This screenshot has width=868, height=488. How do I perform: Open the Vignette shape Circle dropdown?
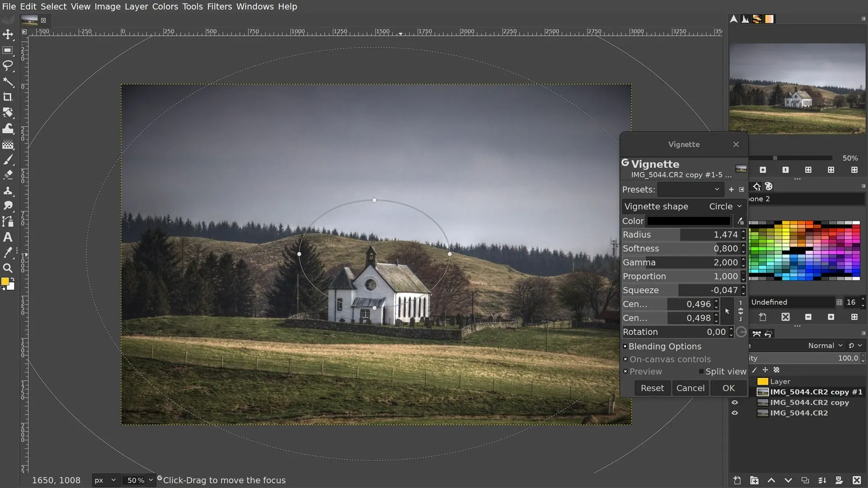(725, 206)
